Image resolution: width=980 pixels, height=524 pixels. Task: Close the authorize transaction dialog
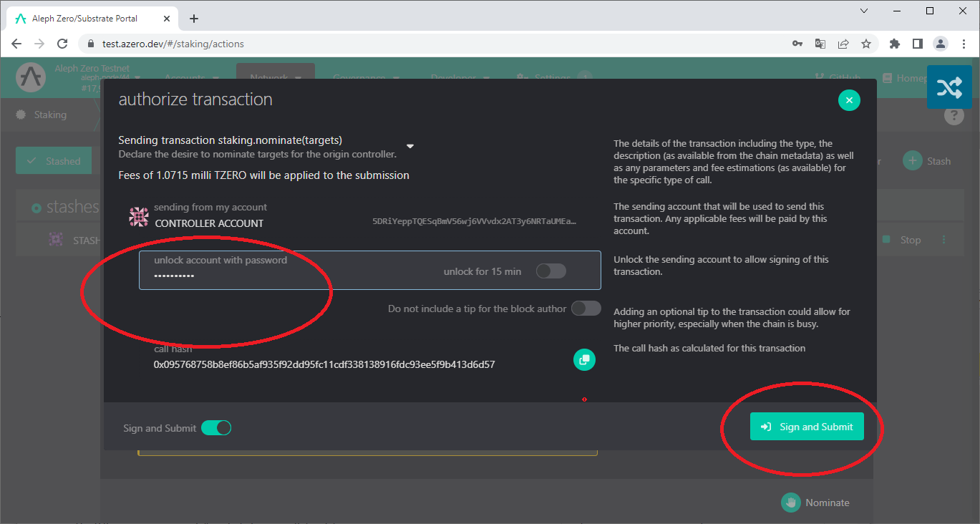click(849, 100)
